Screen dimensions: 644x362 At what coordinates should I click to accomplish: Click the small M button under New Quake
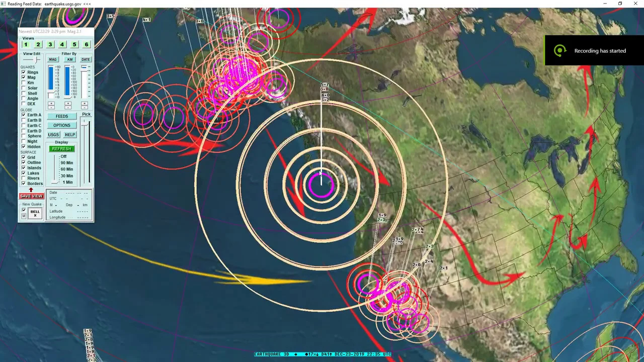(x=24, y=216)
